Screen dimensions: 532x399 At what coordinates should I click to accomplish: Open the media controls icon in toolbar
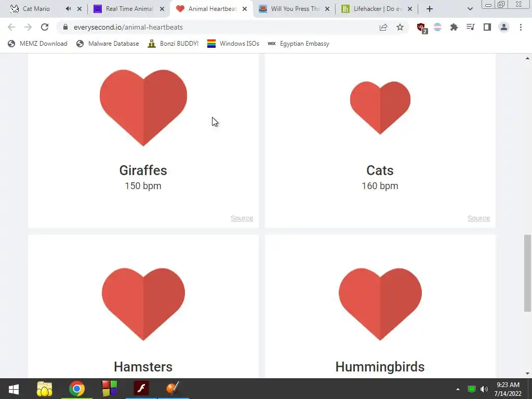tap(470, 27)
